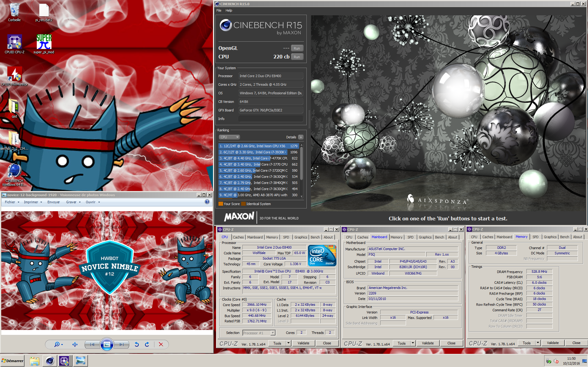Click the Cinebench logo icon in the panel header
The width and height of the screenshot is (588, 367).
click(x=226, y=25)
